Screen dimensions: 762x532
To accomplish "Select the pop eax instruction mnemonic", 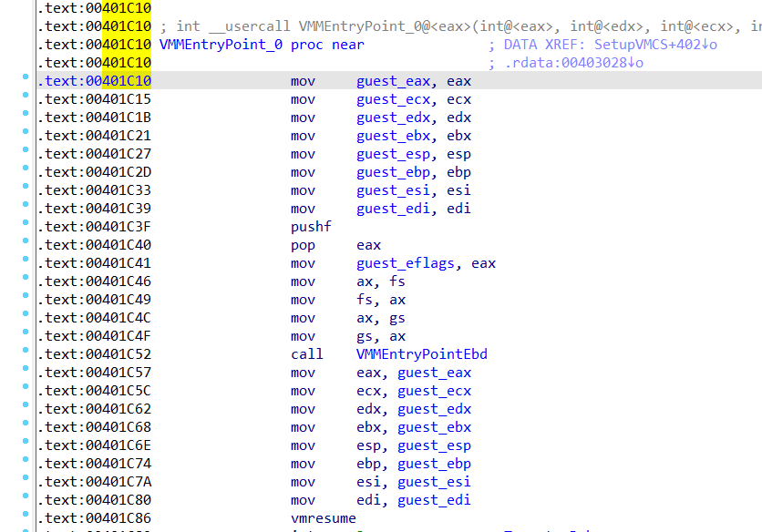I will coord(303,245).
